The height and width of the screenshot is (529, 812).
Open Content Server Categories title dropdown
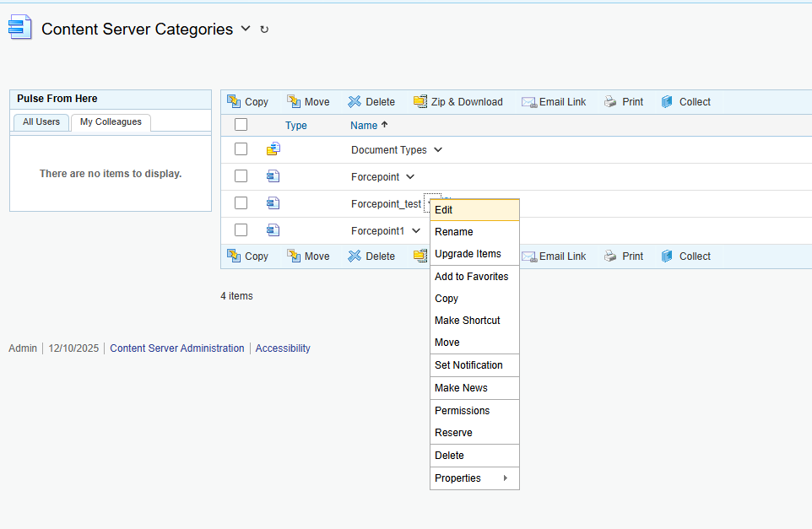246,29
